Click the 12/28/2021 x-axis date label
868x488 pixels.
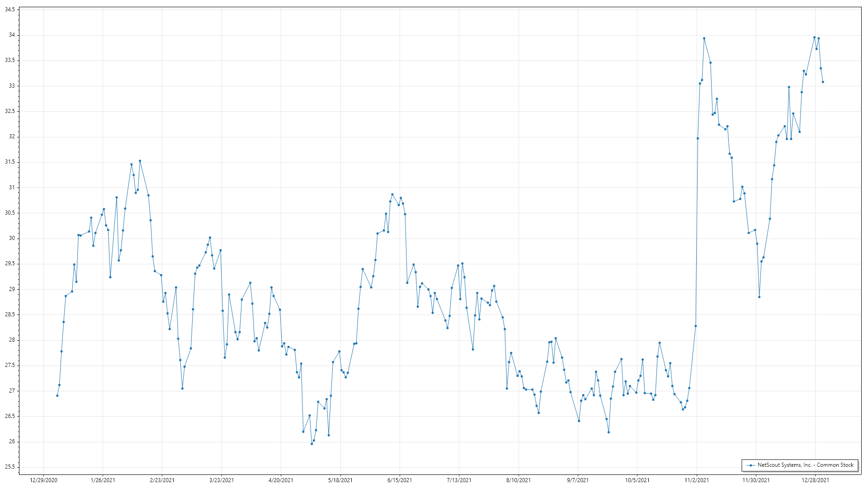coord(815,480)
